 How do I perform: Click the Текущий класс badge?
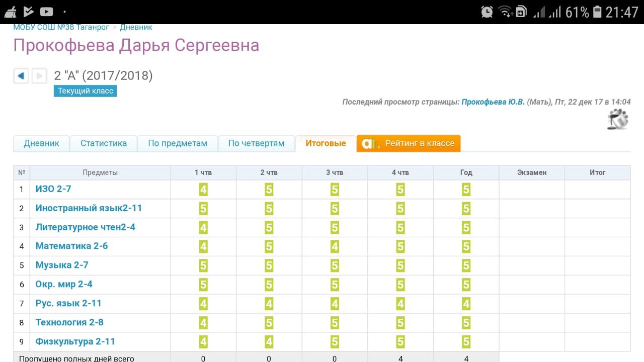pyautogui.click(x=86, y=91)
